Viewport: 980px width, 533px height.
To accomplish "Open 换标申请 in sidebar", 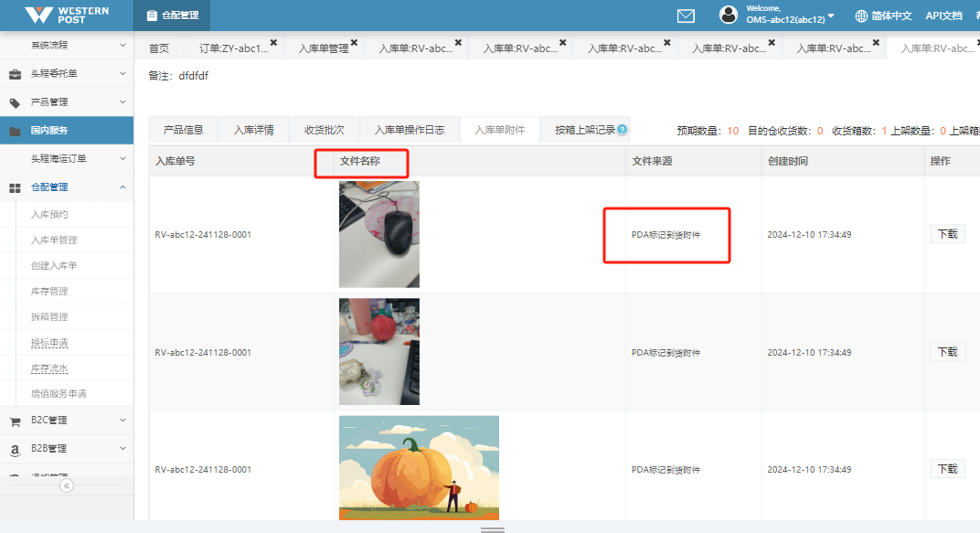I will point(49,343).
